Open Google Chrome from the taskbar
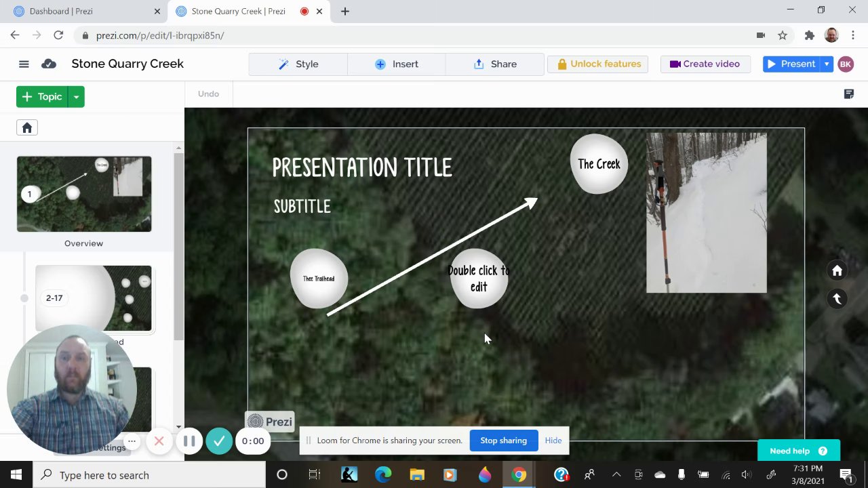Viewport: 868px width, 488px height. (x=519, y=475)
